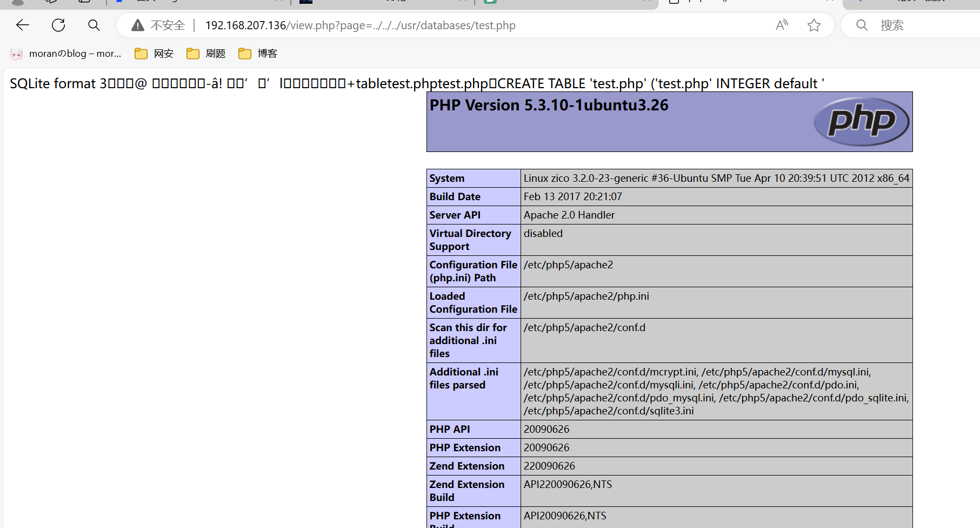Screen dimensions: 980x528
Task: Select the Apache 2.0 Handler value
Action: [x=569, y=215]
